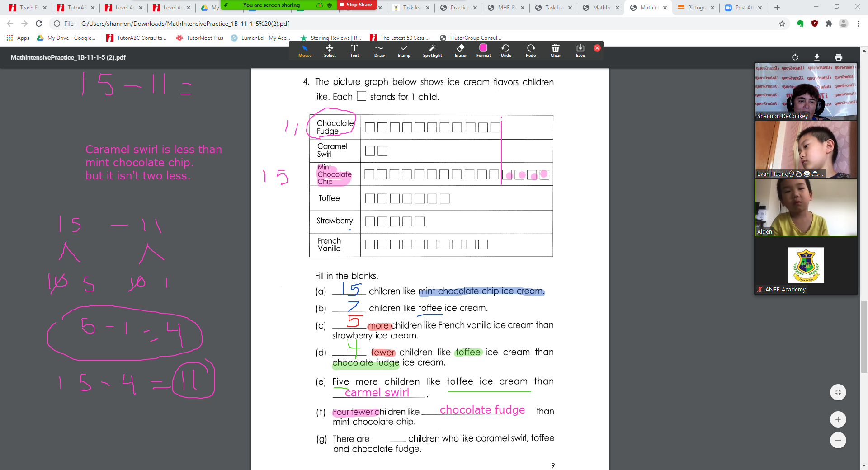Switch to the Eraser tool
The height and width of the screenshot is (470, 868).
coord(461,51)
